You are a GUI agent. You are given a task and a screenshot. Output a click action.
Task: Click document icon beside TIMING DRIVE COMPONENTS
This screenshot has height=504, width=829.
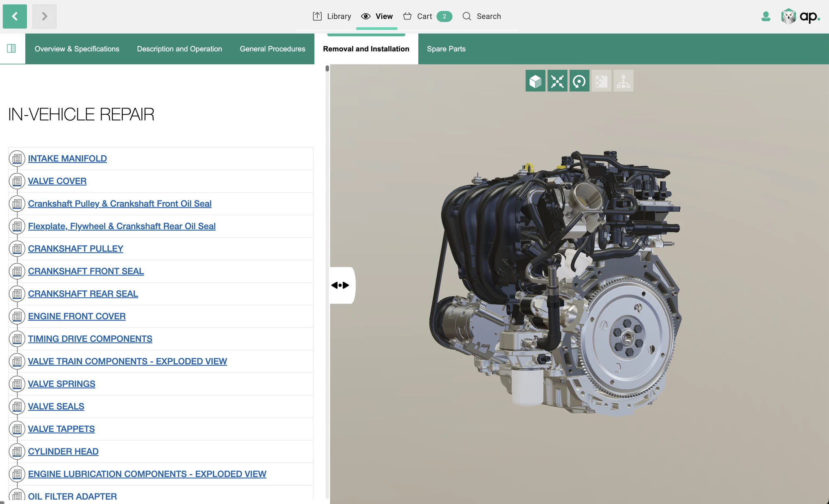click(x=17, y=339)
